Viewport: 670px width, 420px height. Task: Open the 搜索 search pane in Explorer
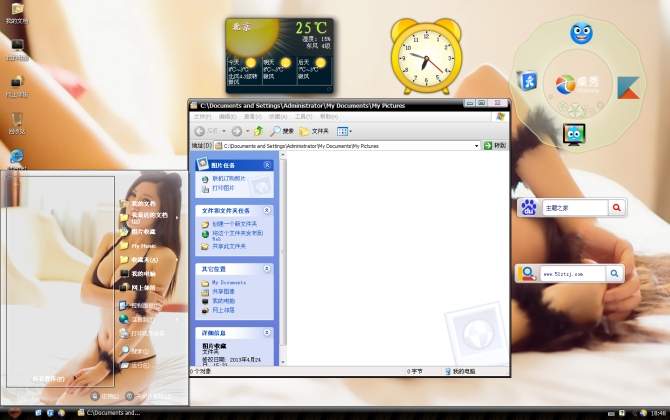click(x=282, y=131)
